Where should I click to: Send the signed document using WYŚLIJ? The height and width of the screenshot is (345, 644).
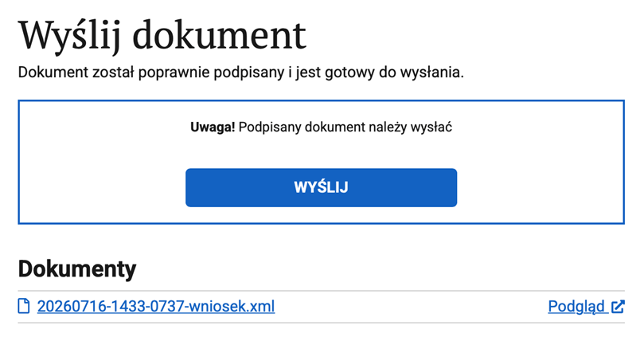(321, 187)
